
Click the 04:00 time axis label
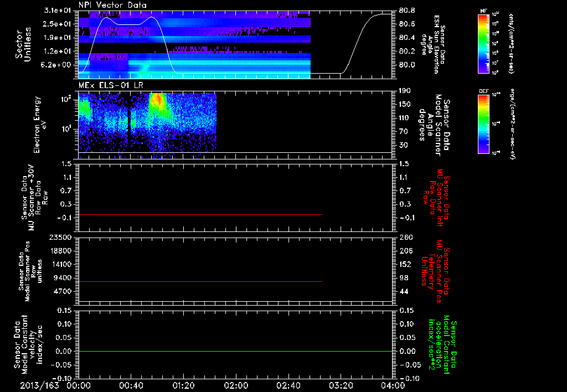[x=393, y=385]
